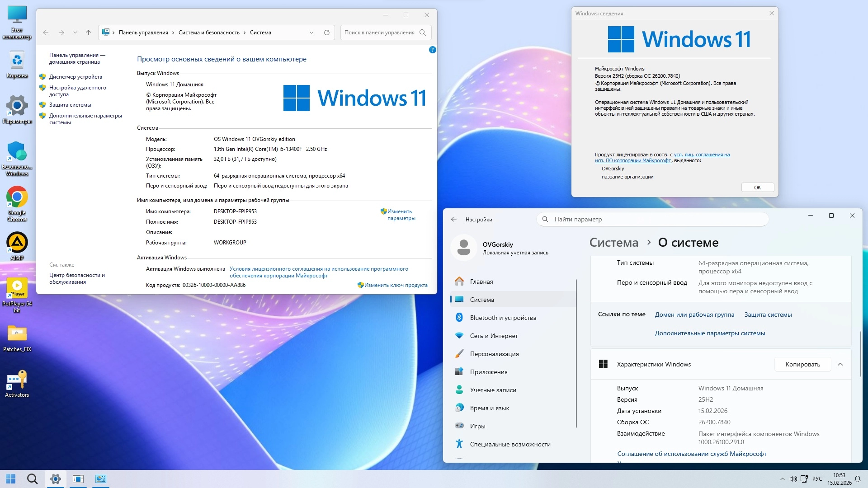Click the Settings back arrow
This screenshot has width=868, height=488.
tap(454, 219)
